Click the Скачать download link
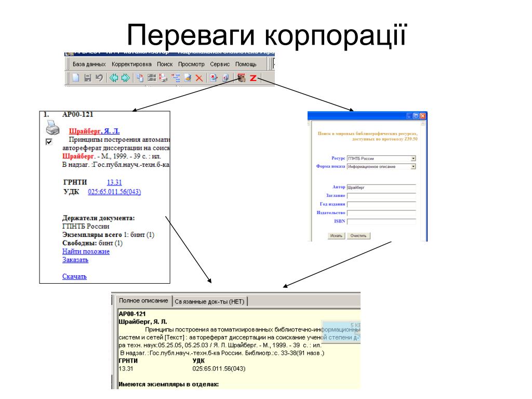Viewport: 532px width, 399px height. (x=74, y=276)
